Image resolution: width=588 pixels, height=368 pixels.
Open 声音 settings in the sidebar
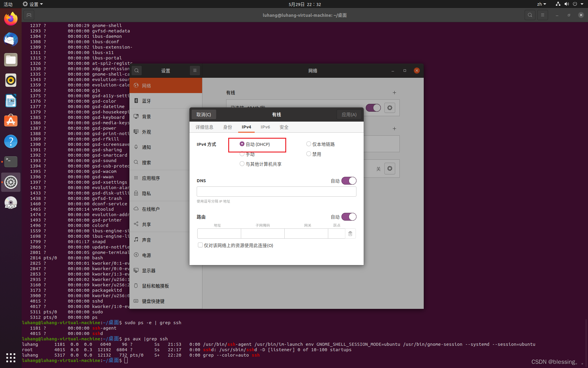147,240
